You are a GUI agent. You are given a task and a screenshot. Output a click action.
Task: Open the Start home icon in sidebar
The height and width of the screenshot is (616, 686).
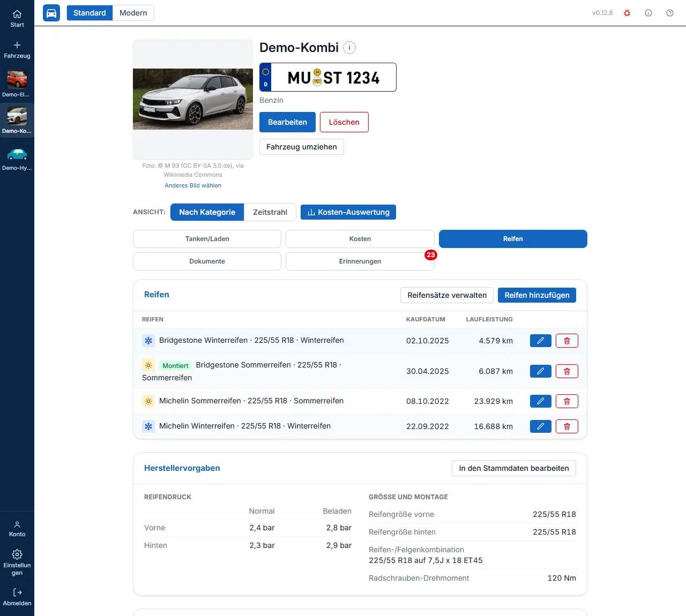pyautogui.click(x=17, y=18)
